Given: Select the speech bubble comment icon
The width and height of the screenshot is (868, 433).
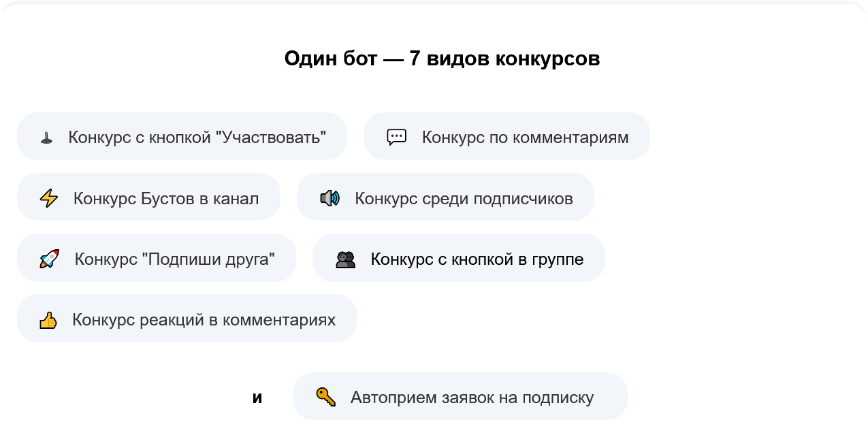Looking at the screenshot, I should pyautogui.click(x=398, y=135).
